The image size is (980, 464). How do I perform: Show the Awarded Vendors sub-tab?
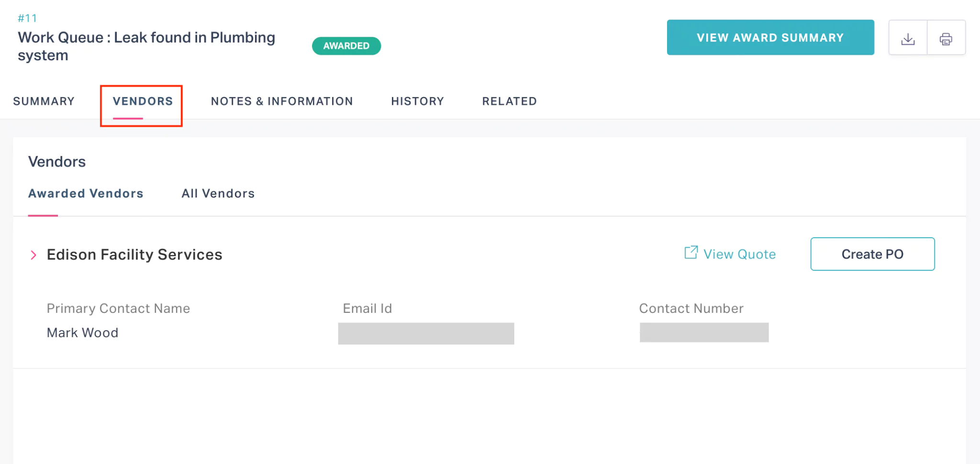[86, 193]
